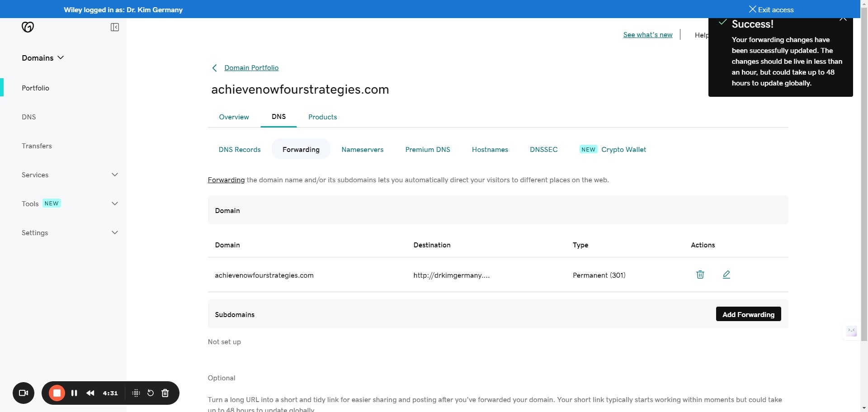Toggle the camera icon in recorder
Screen dimensions: 868x412
point(24,393)
